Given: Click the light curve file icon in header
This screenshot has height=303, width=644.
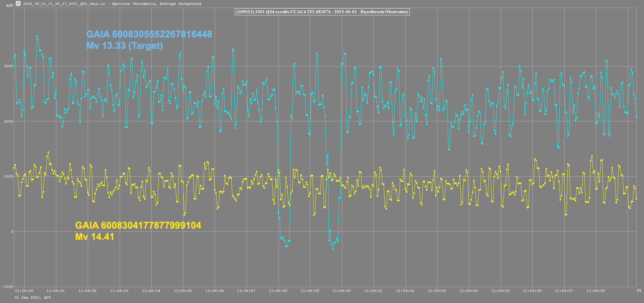Looking at the screenshot, I should coord(18,4).
